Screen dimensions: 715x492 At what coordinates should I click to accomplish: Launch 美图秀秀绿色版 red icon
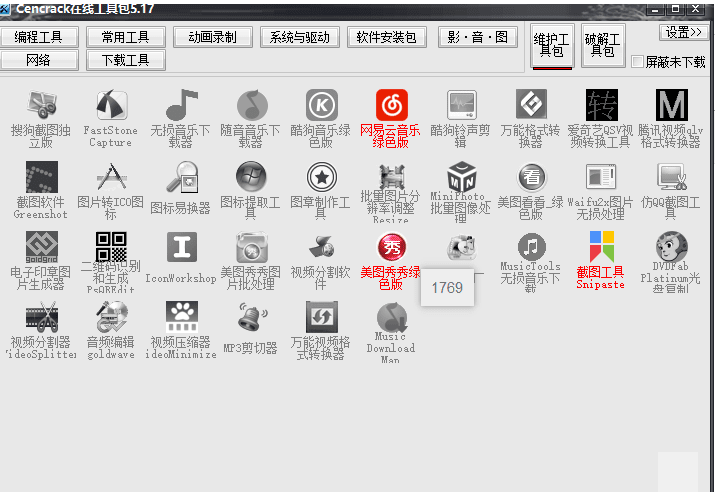tap(392, 247)
